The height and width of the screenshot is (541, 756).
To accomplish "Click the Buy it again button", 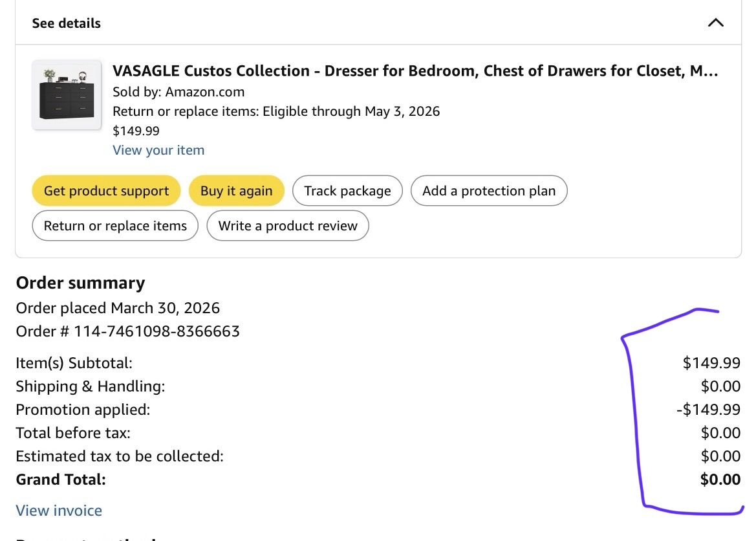I will [236, 191].
